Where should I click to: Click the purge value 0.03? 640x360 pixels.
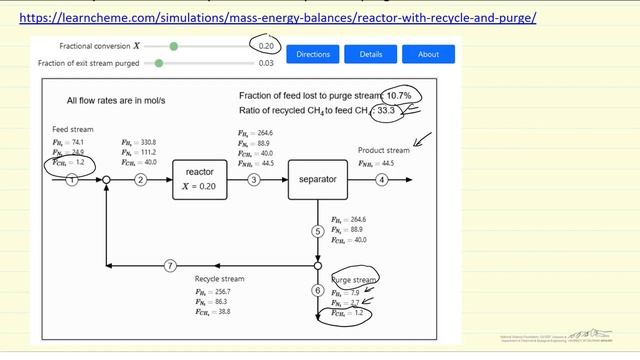[x=266, y=63]
